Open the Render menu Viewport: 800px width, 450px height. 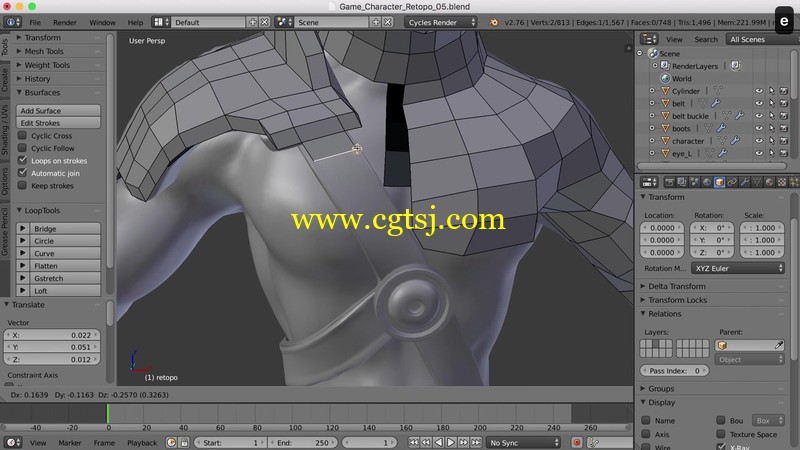[x=65, y=22]
